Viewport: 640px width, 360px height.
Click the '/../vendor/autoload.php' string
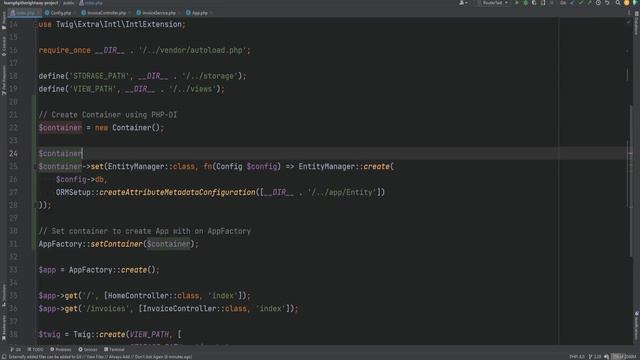192,50
